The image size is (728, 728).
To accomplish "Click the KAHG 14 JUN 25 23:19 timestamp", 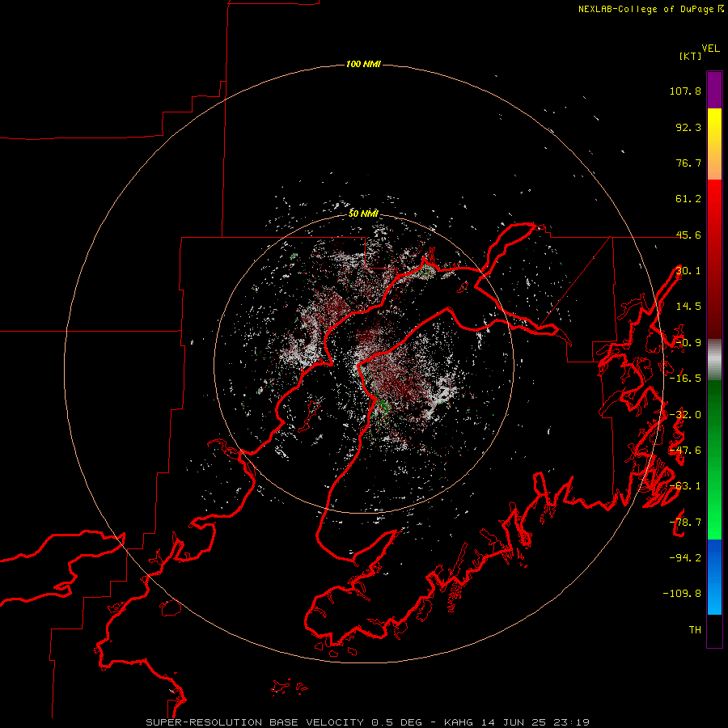I will coord(517,722).
